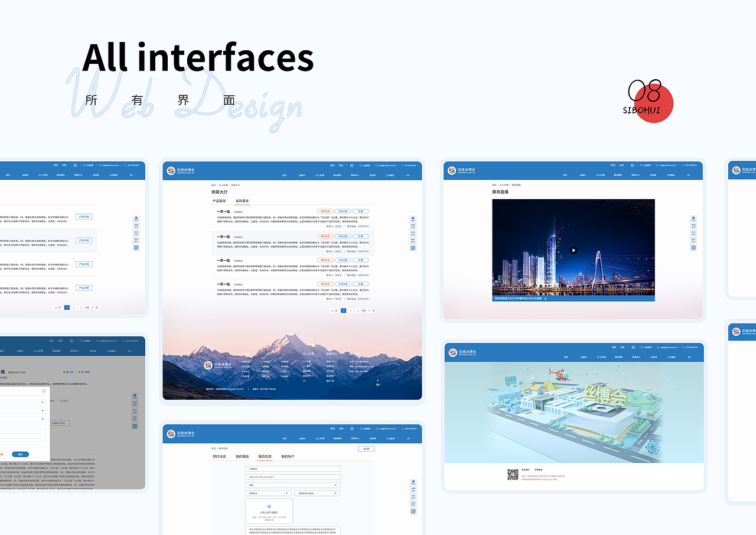Click the TOP back-to-top arrow in the mountain footer

(377, 382)
